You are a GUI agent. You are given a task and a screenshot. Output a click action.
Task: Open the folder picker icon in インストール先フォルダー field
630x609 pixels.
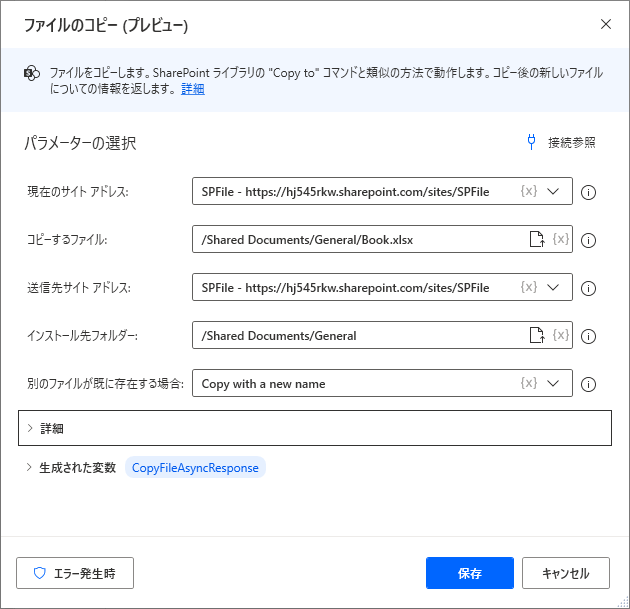[x=537, y=335]
